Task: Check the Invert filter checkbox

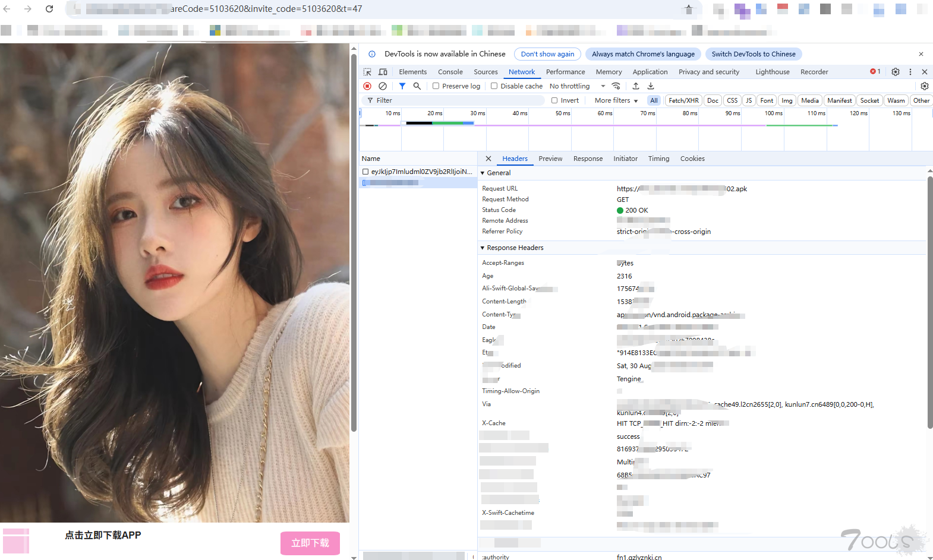Action: 554,100
